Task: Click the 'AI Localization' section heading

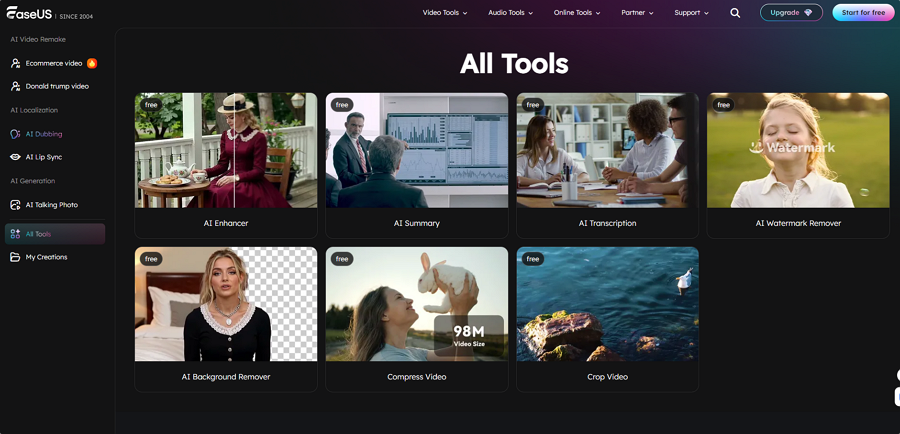Action: pyautogui.click(x=34, y=110)
